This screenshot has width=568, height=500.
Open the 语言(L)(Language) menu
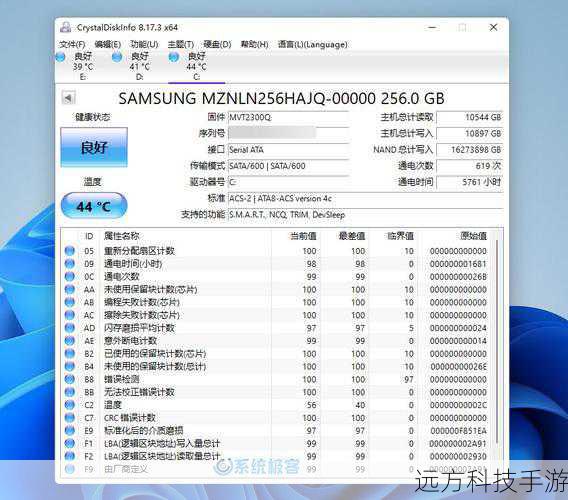point(312,45)
